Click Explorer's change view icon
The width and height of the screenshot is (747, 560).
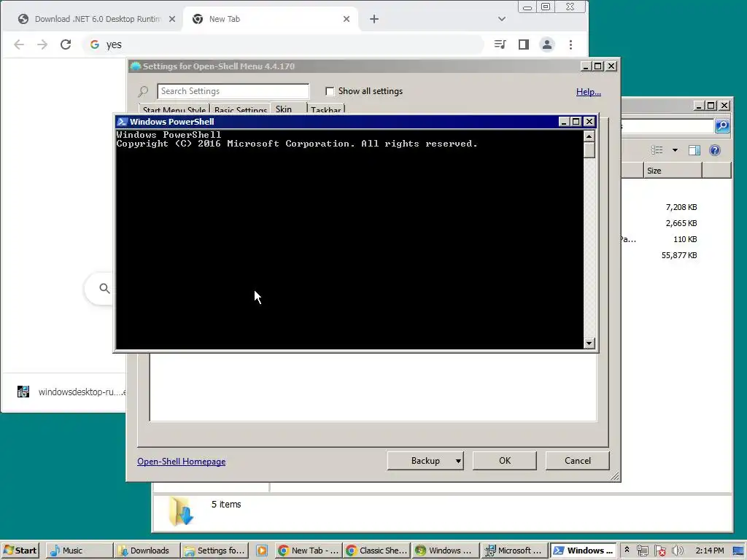(657, 150)
